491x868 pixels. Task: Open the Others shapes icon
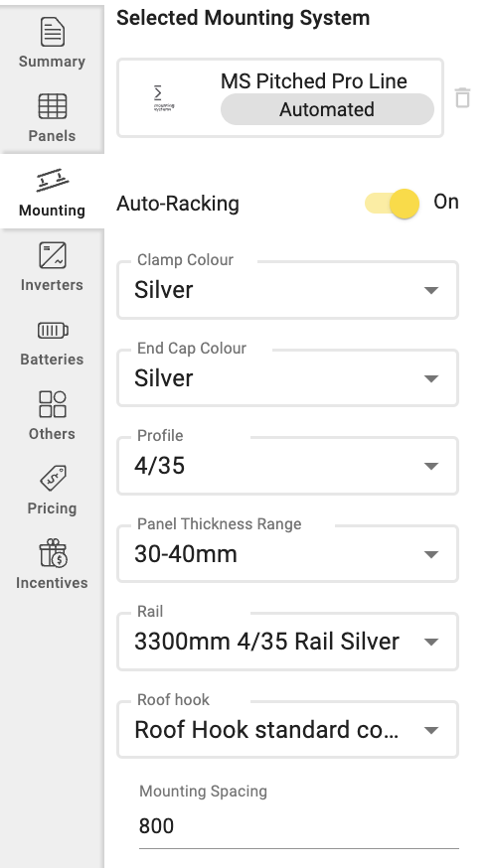tap(53, 404)
